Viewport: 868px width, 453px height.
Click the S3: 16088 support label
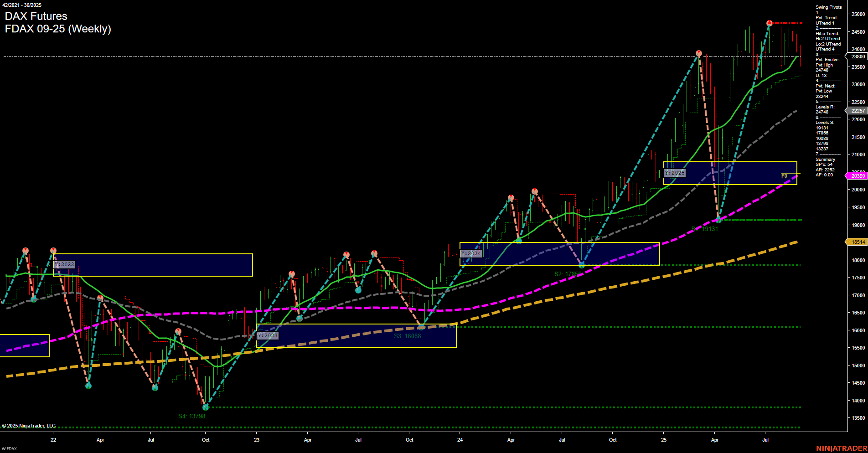coord(407,335)
